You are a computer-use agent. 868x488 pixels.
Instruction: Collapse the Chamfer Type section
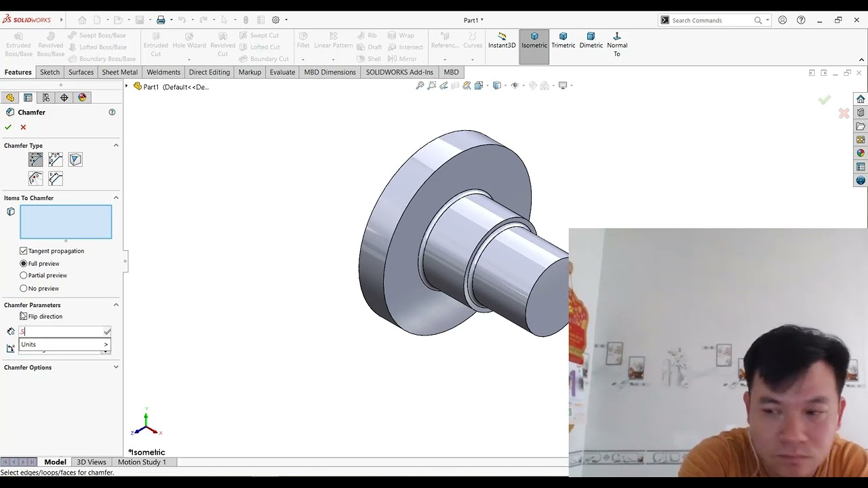(116, 146)
